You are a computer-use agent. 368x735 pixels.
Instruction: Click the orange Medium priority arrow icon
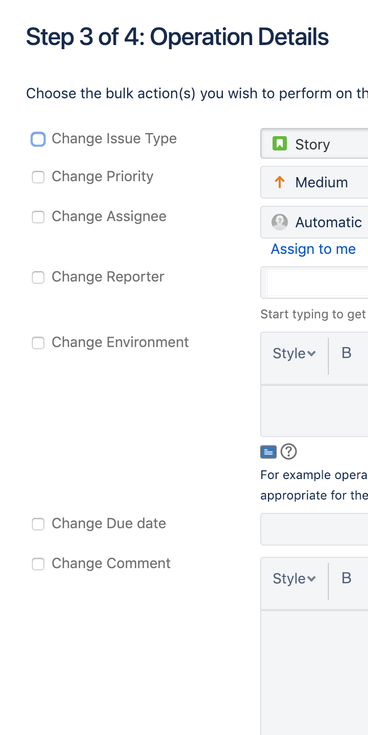(x=279, y=182)
